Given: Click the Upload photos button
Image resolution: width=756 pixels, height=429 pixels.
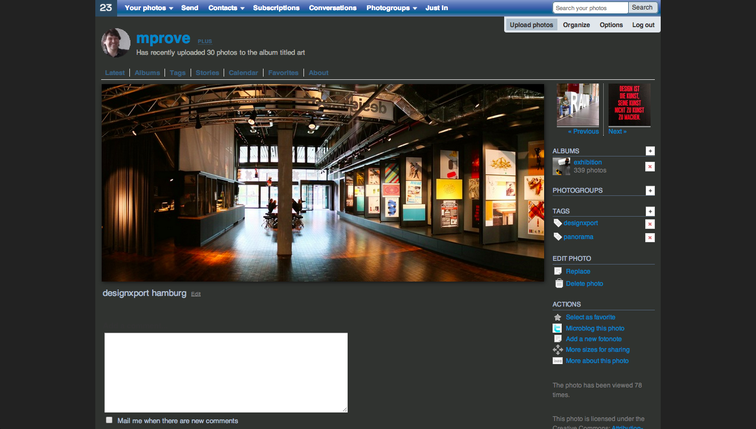Looking at the screenshot, I should [531, 25].
